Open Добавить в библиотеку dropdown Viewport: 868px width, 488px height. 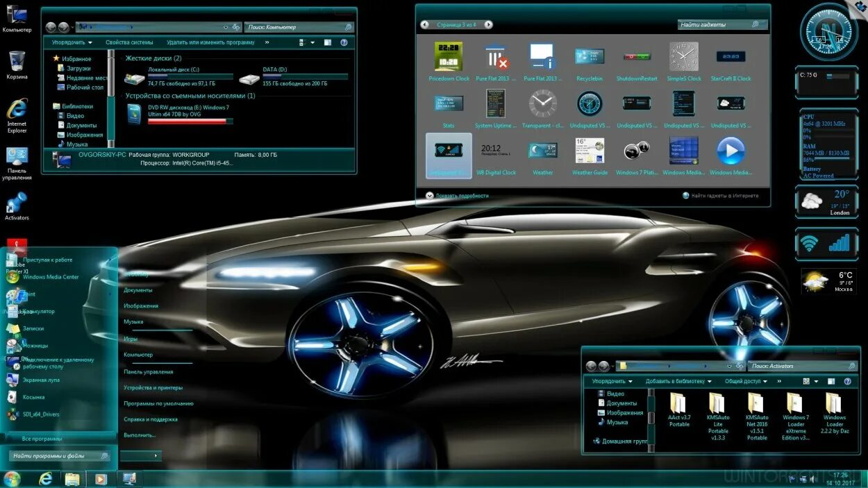tap(678, 381)
